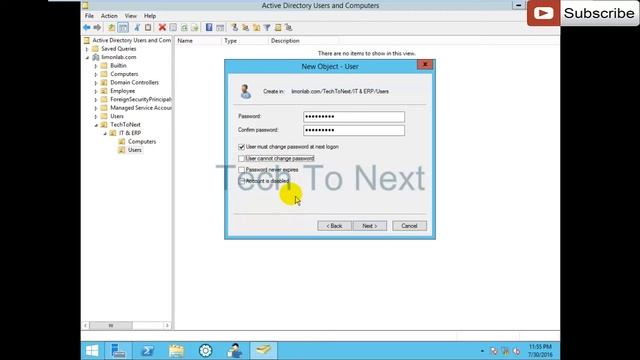The height and width of the screenshot is (360, 640).
Task: Select the Employee tree item
Action: point(122,91)
